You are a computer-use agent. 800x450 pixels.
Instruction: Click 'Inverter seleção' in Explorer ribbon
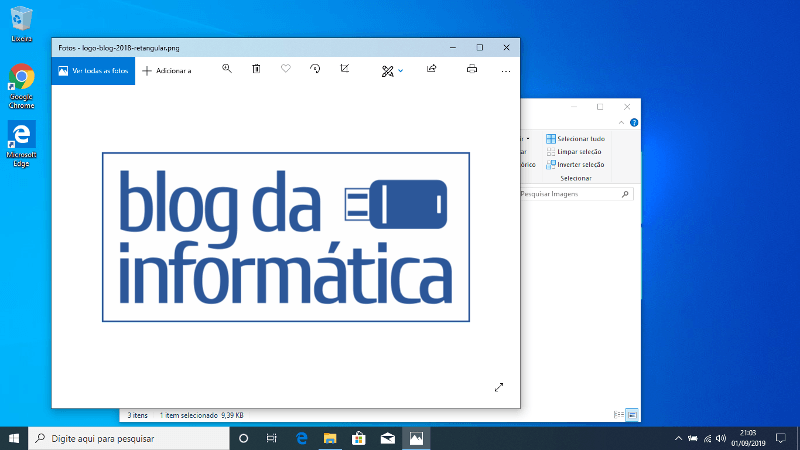pyautogui.click(x=575, y=165)
